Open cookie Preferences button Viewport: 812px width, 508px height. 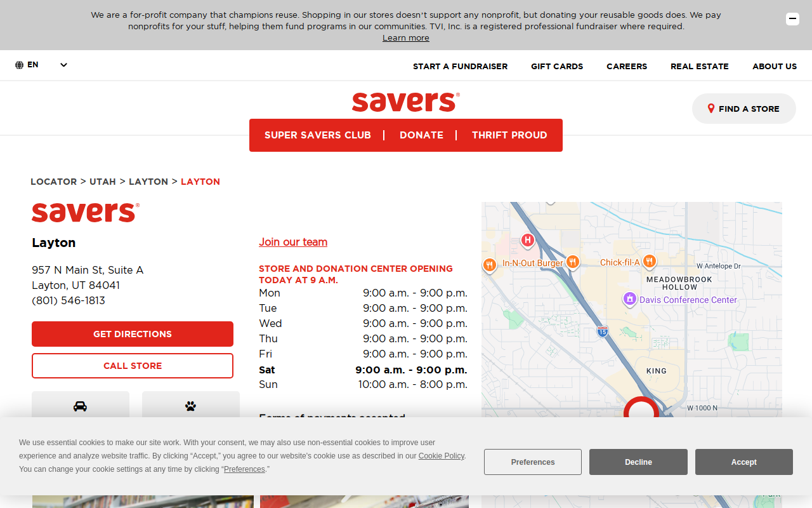pyautogui.click(x=533, y=462)
